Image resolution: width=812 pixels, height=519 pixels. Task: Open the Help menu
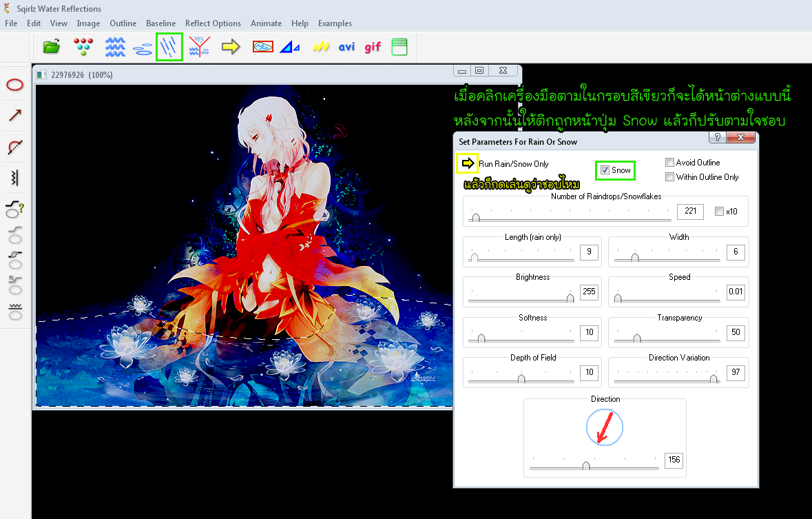pyautogui.click(x=300, y=23)
